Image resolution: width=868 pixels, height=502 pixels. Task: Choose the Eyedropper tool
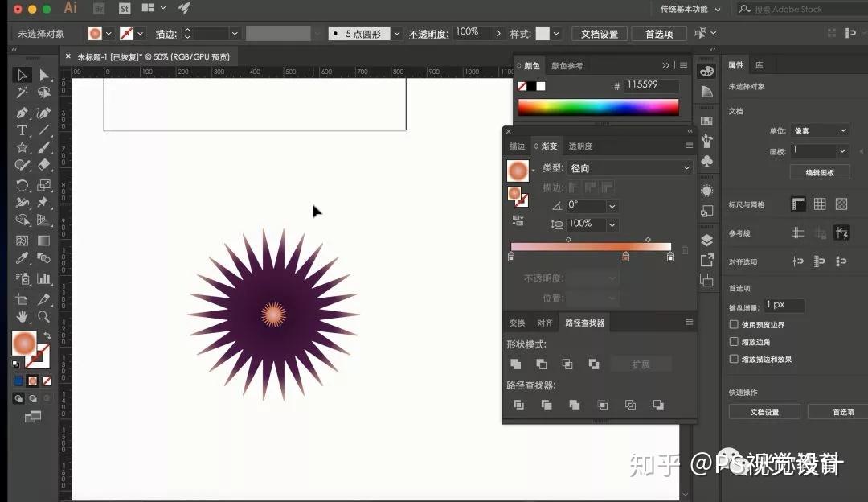click(x=22, y=257)
